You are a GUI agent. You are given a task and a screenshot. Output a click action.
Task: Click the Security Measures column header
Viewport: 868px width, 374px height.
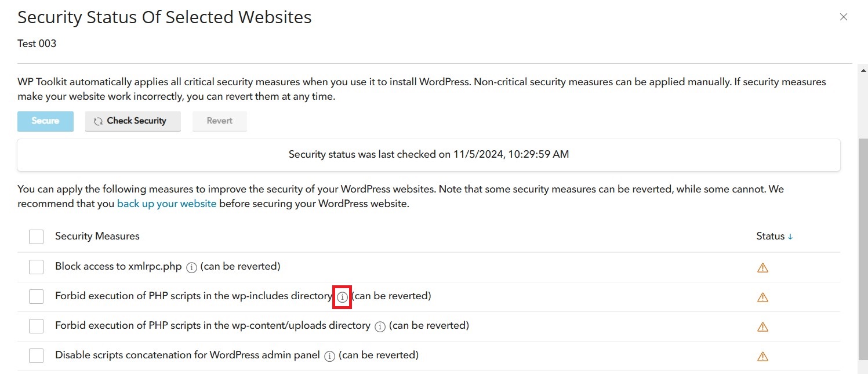pos(97,236)
